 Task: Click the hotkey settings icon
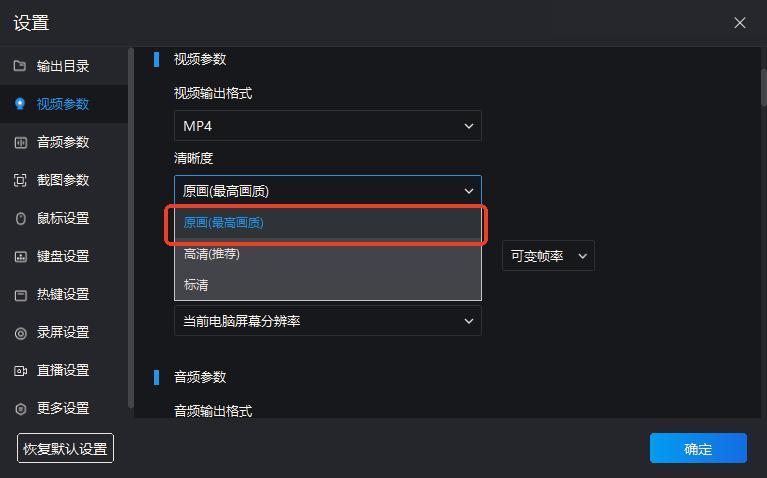[20, 294]
